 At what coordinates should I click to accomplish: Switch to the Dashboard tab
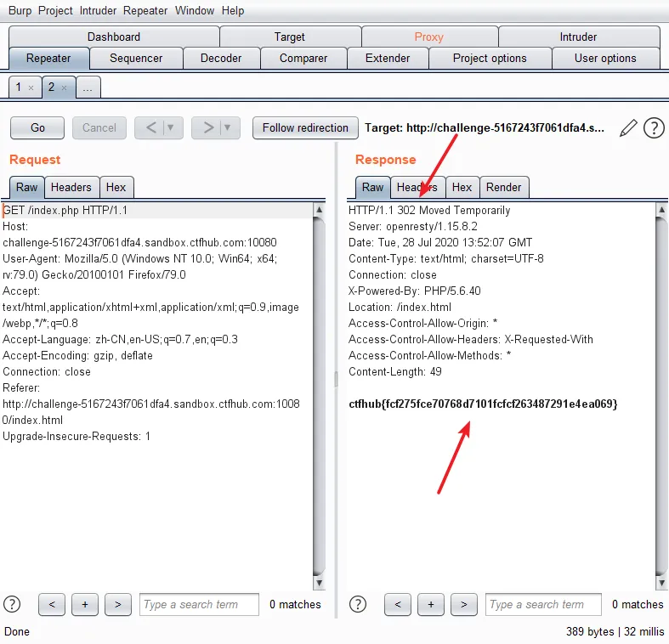114,37
